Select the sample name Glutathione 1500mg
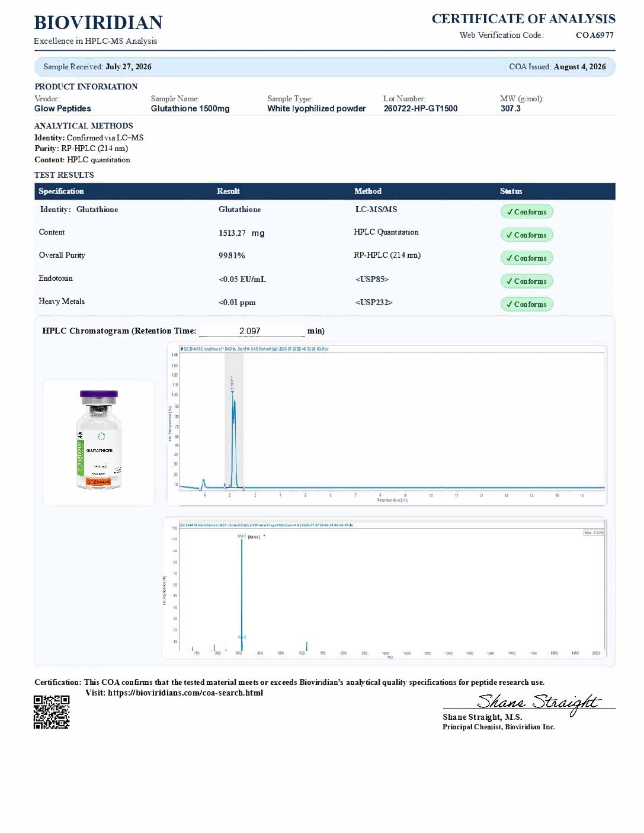Screen dimensions: 644x833 point(190,108)
